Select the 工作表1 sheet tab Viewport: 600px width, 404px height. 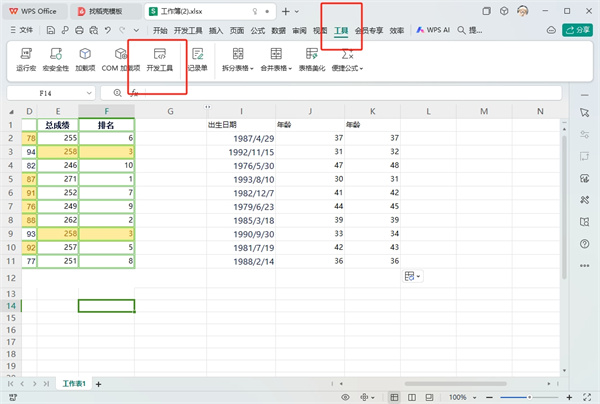75,383
